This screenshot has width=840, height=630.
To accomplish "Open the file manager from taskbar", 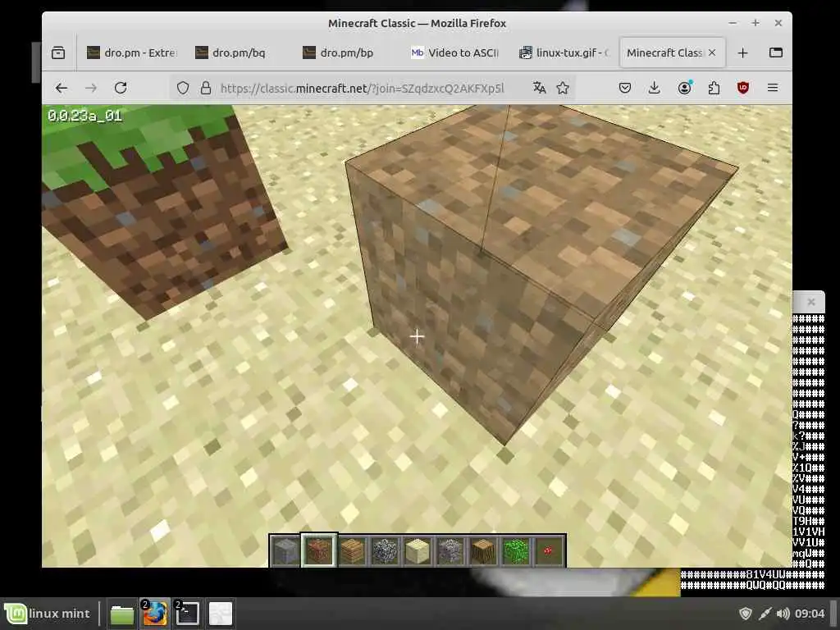I will [122, 614].
